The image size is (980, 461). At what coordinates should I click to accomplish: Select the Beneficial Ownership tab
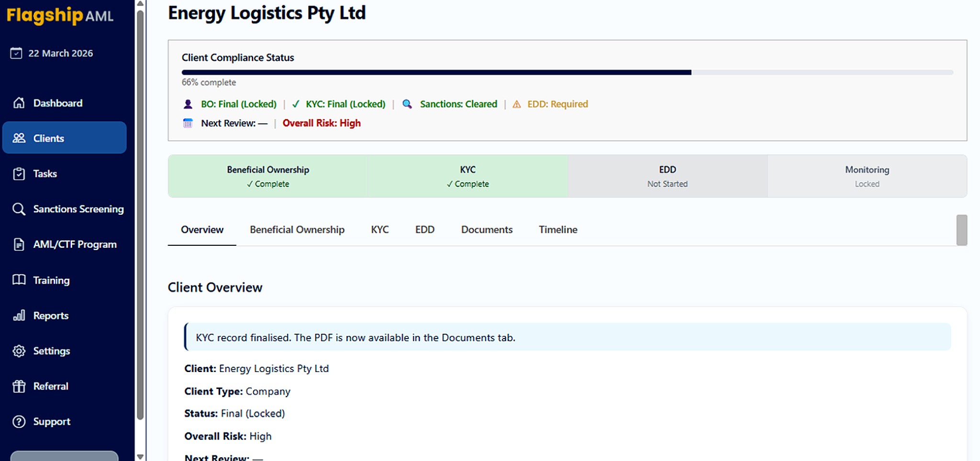(x=297, y=230)
